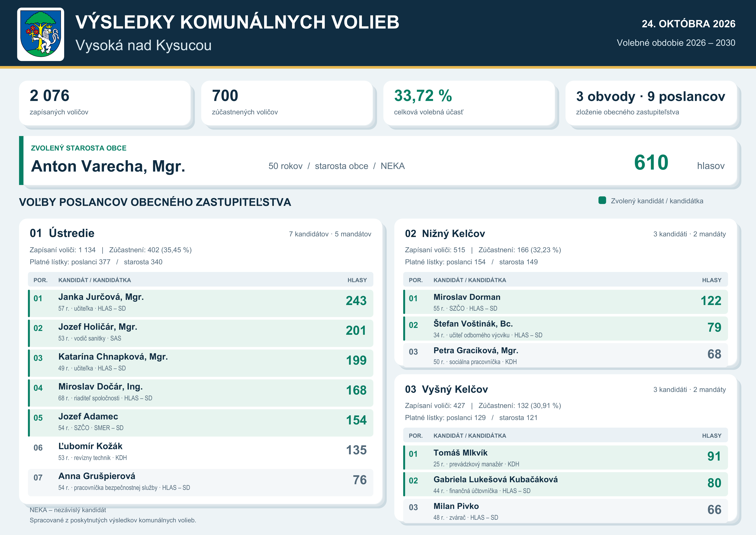Click 'Volebné obdobie 2026 – 2030' text

tap(676, 43)
